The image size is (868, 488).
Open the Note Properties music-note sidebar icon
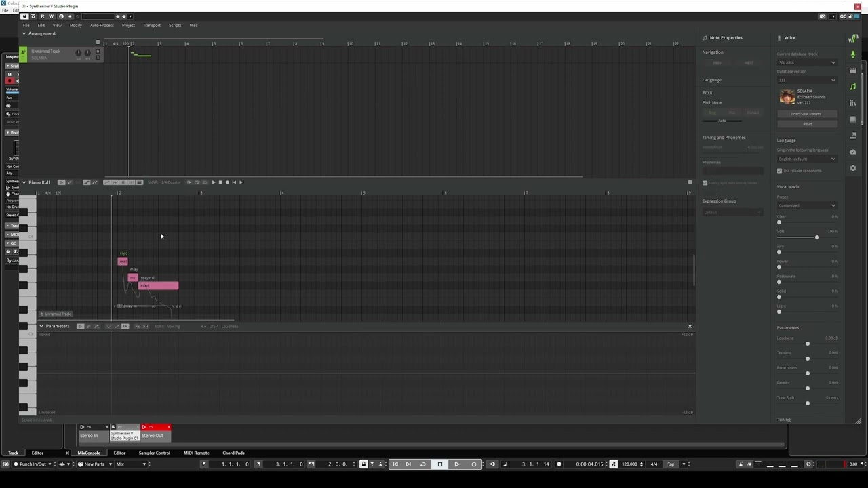coord(853,87)
